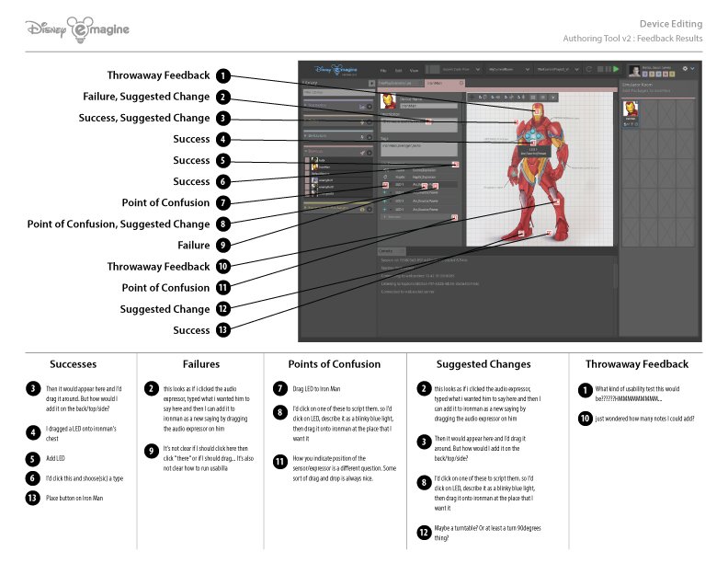This screenshot has height=563, width=728.
Task: Open the Stored Data Flow dropdown
Action: point(460,69)
